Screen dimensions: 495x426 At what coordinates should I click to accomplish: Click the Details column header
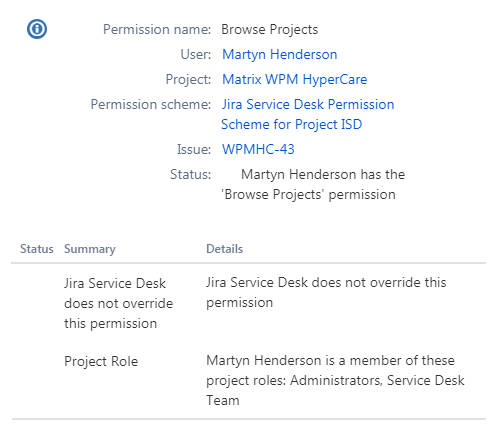point(224,249)
